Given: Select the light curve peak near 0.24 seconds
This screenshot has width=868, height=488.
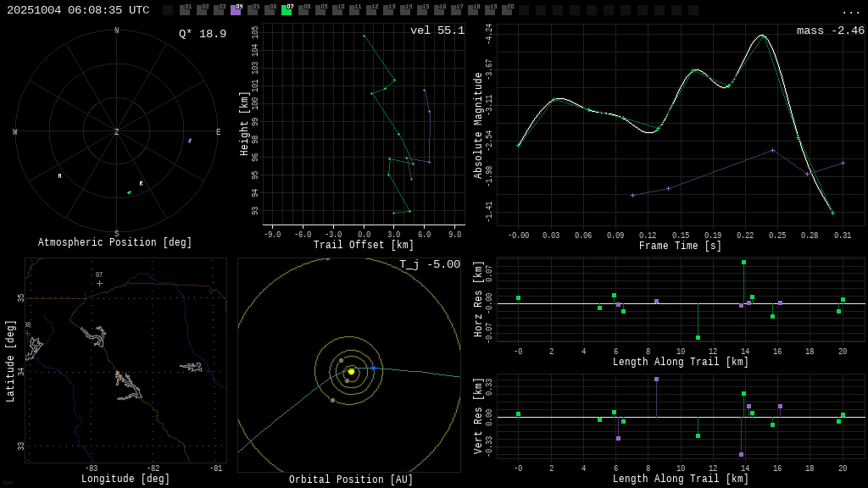Looking at the screenshot, I should tap(763, 36).
